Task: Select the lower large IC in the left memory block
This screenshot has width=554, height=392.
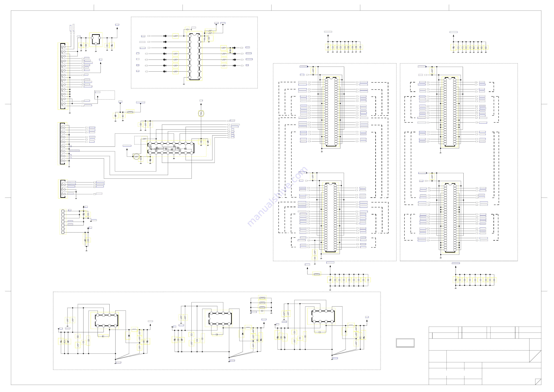Action: (x=331, y=217)
